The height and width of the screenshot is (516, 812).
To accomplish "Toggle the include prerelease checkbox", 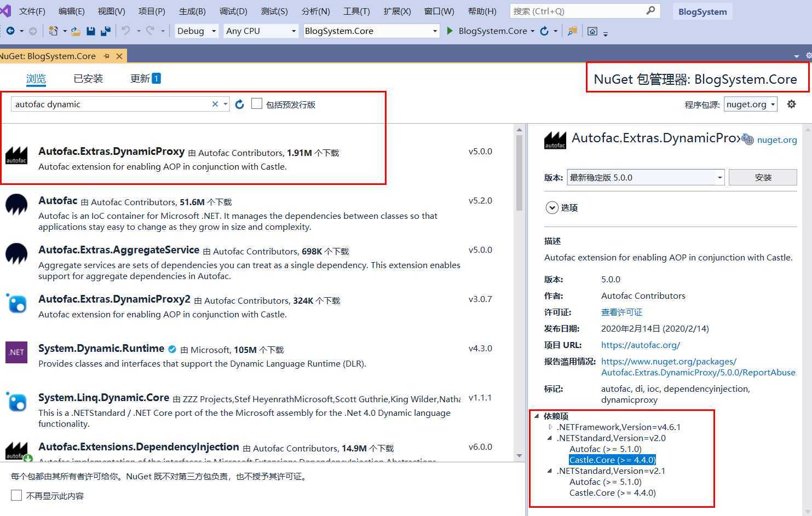I will (x=257, y=103).
